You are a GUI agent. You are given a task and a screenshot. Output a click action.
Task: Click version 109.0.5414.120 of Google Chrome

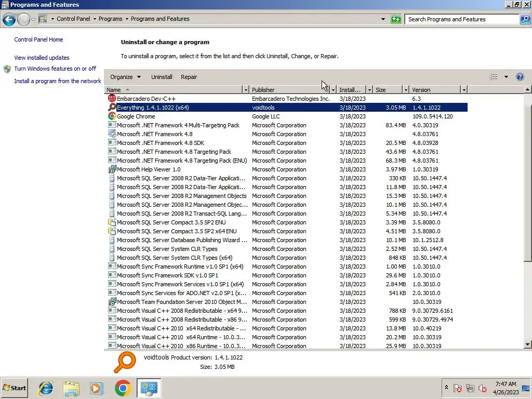[433, 116]
